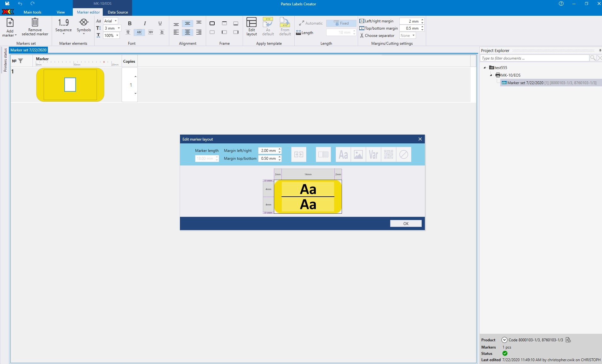Select the right-side-only frame icon

236,32
